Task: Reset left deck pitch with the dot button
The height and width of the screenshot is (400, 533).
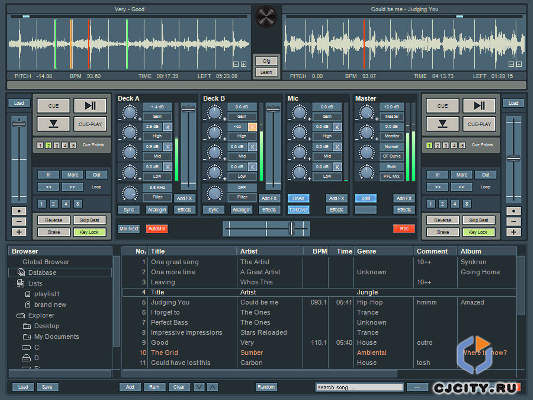Action: pos(19,211)
